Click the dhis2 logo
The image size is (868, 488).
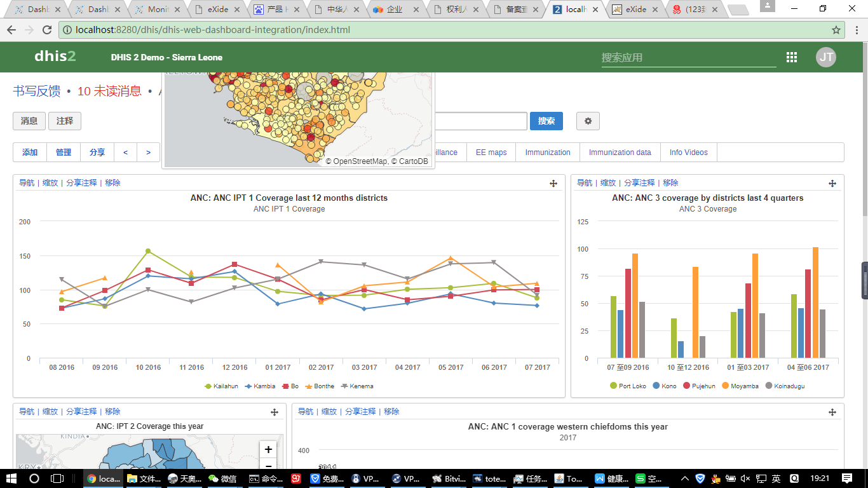55,57
